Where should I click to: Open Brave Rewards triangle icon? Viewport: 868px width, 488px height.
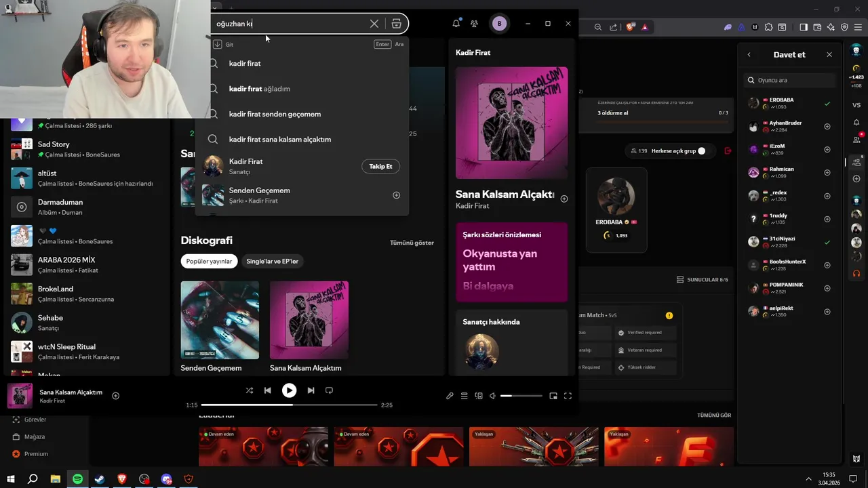pyautogui.click(x=644, y=27)
